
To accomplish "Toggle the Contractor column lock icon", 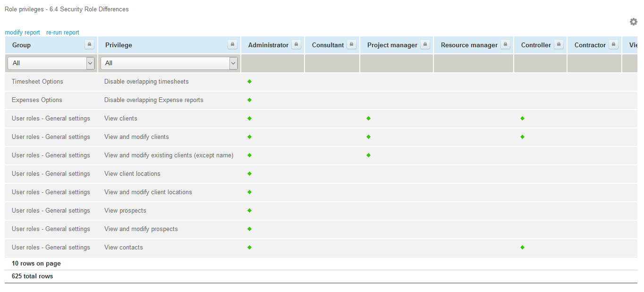I will pyautogui.click(x=613, y=44).
